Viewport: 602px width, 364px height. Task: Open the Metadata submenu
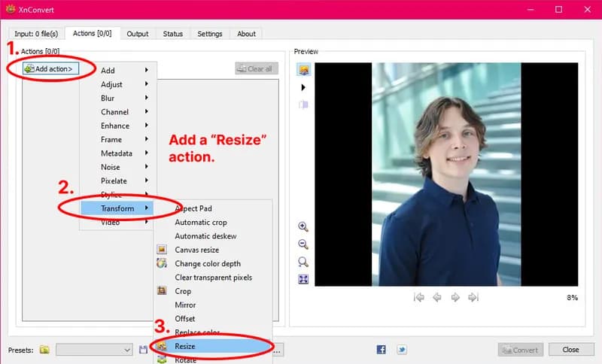coord(118,153)
